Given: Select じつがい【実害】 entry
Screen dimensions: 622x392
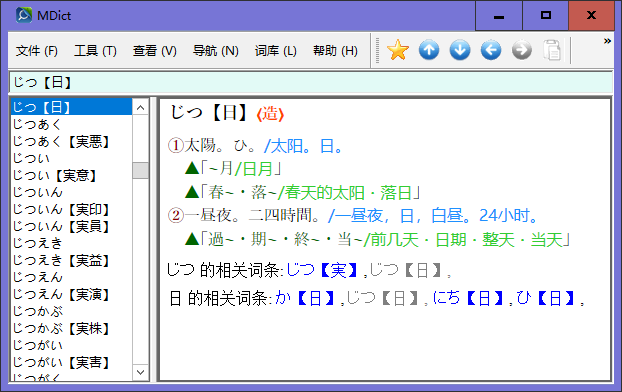Looking at the screenshot, I should coord(71,362).
